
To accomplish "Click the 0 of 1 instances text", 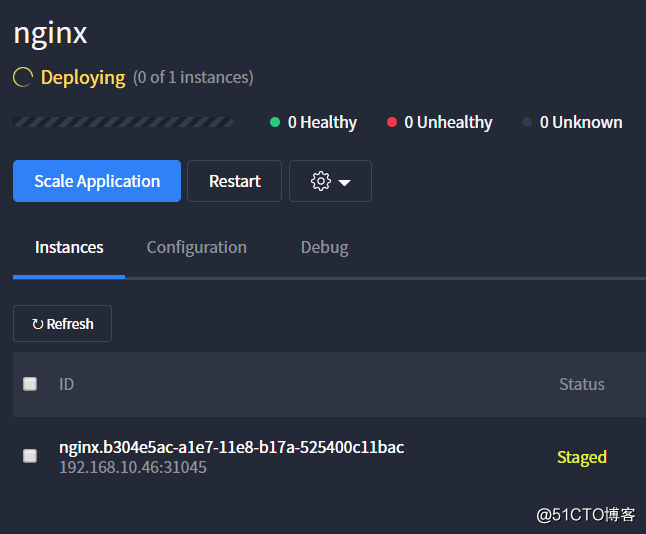I will [193, 77].
